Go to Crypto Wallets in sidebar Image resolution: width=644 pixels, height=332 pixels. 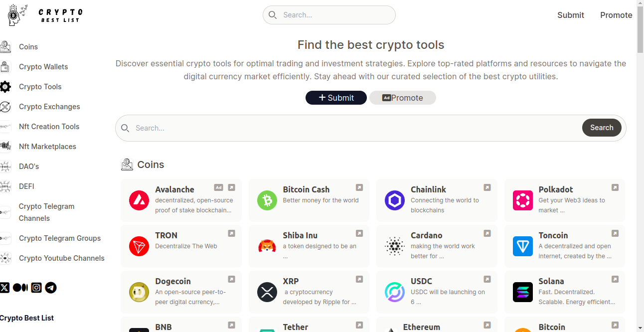coord(43,67)
